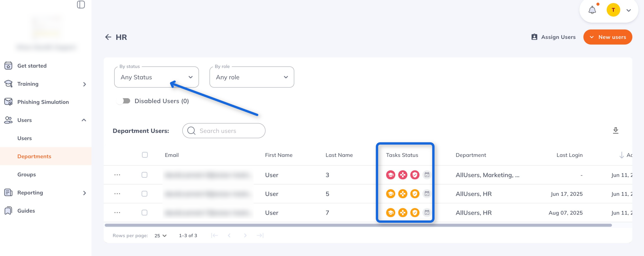This screenshot has width=644, height=256.
Task: Open Groups in sidebar
Action: (x=26, y=174)
